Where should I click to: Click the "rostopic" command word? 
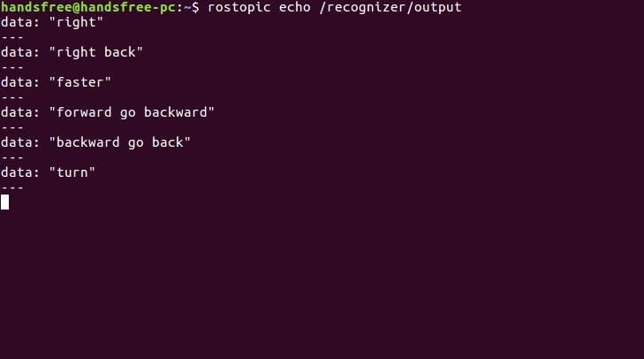coord(239,7)
